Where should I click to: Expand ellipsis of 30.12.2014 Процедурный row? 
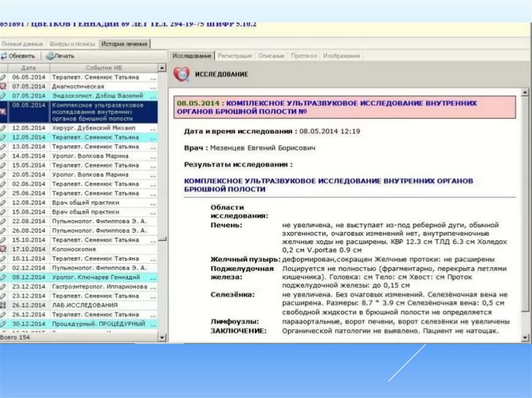(153, 325)
